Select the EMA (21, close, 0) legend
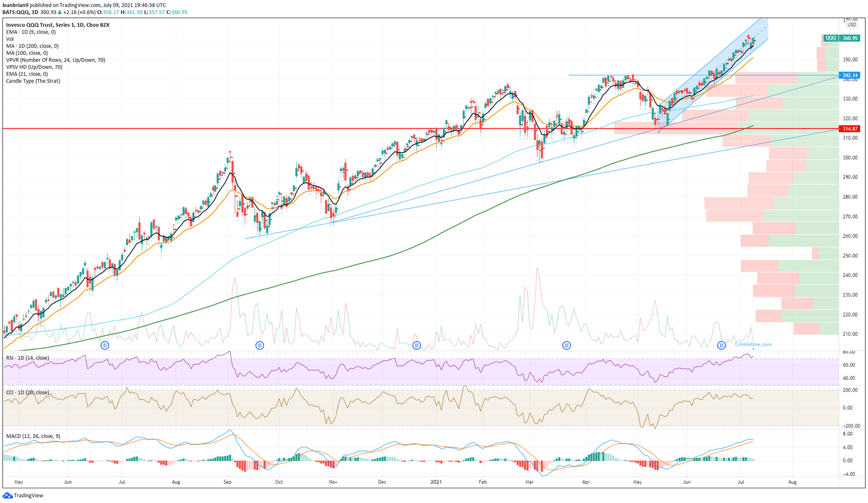The width and height of the screenshot is (868, 503). click(27, 74)
